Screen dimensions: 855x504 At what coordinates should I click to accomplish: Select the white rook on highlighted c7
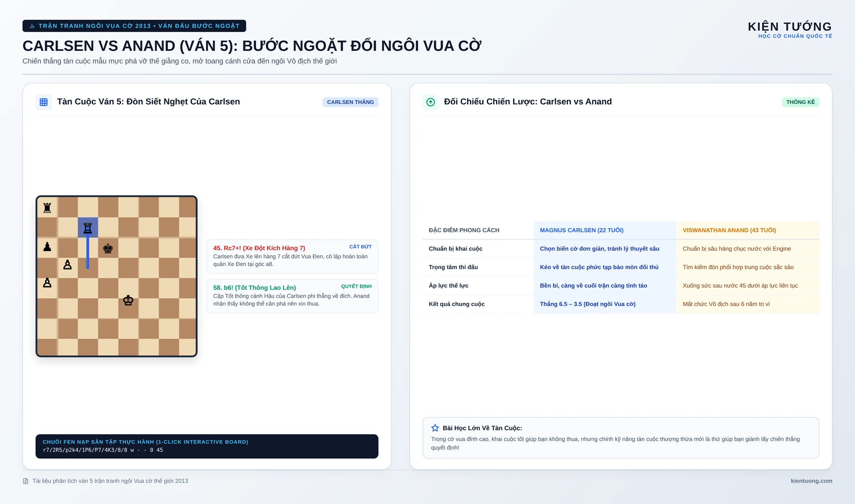click(88, 228)
